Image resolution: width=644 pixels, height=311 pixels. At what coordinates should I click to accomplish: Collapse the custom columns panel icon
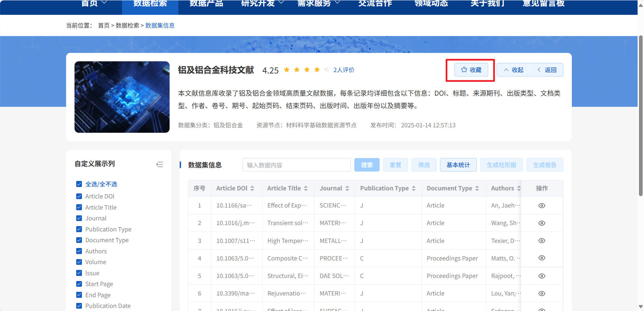(x=159, y=164)
